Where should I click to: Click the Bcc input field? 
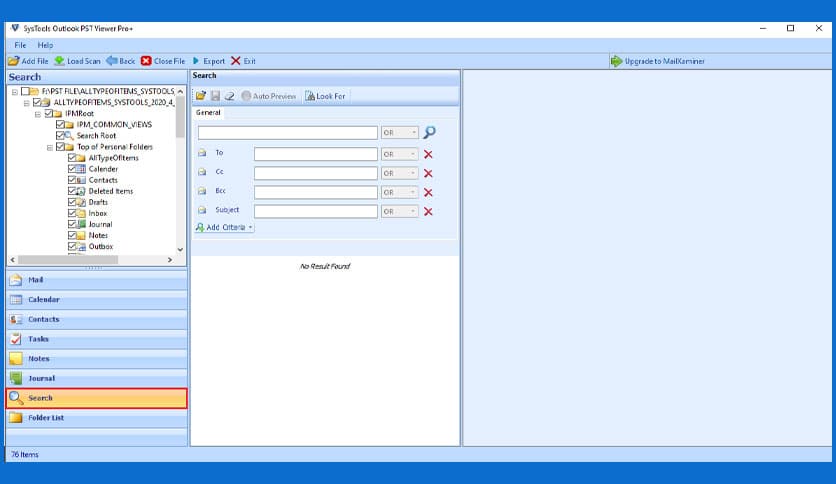coord(316,192)
